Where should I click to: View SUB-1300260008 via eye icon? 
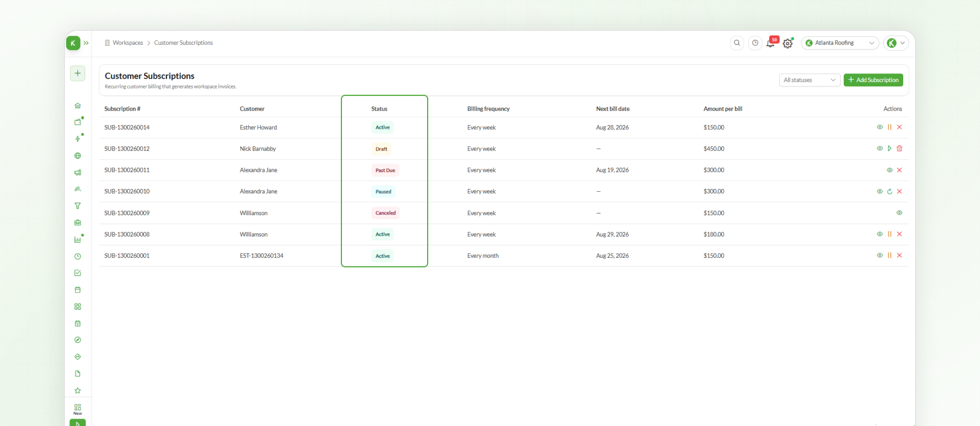coord(880,234)
